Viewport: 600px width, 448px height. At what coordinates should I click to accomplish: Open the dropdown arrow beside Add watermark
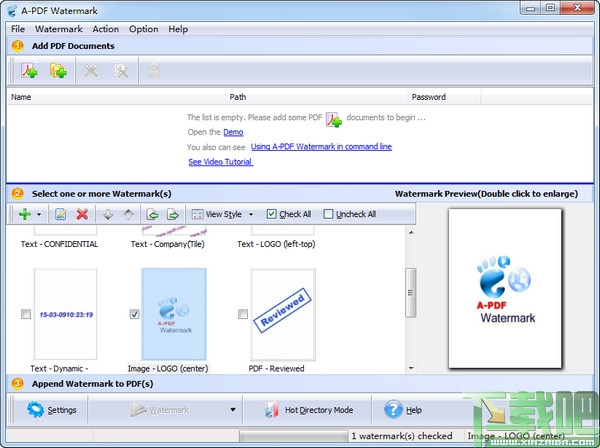(39, 214)
